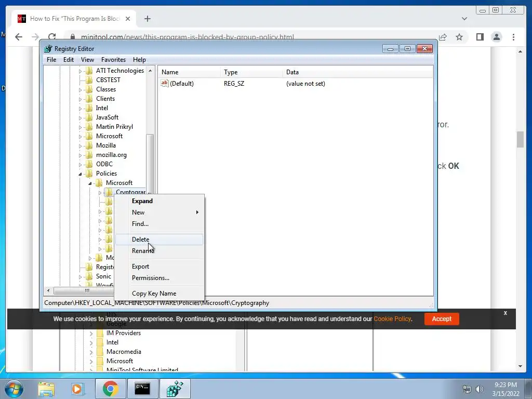Dismiss the cookie banner with x

click(505, 313)
